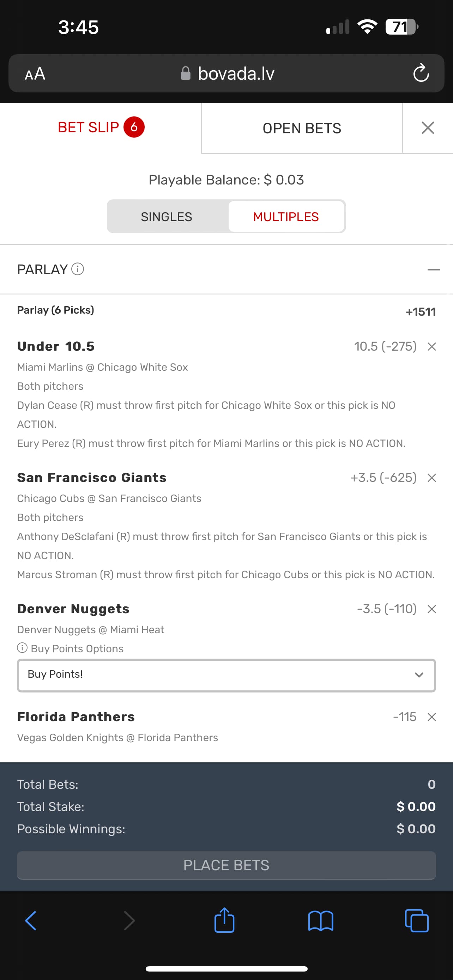Screen dimensions: 453x980
Task: Close the bet slip panel
Action: tap(428, 128)
